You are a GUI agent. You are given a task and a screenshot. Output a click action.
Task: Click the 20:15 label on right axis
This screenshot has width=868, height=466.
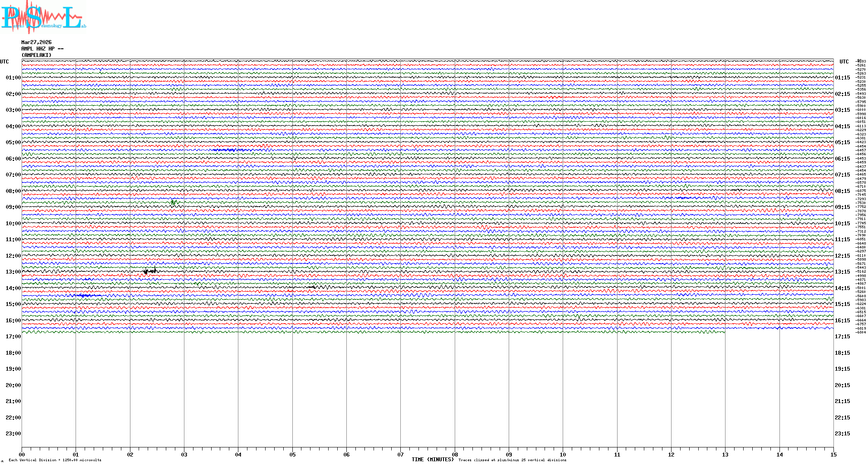842,385
